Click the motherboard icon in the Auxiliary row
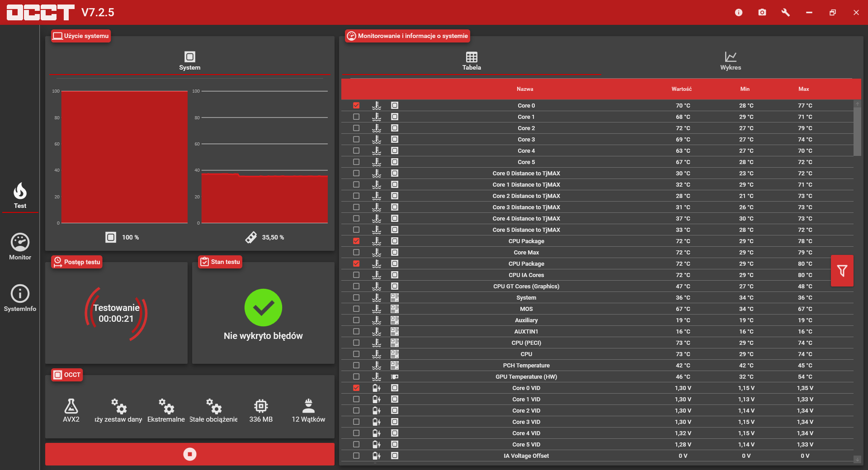Viewport: 868px width, 470px height. tap(395, 320)
